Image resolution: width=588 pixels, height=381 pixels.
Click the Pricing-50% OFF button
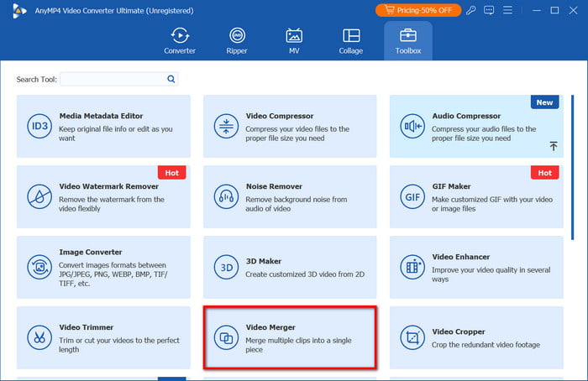(418, 10)
